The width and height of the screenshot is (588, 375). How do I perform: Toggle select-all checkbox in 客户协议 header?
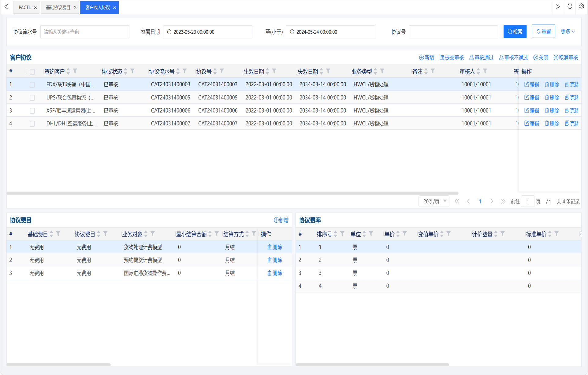pyautogui.click(x=32, y=72)
